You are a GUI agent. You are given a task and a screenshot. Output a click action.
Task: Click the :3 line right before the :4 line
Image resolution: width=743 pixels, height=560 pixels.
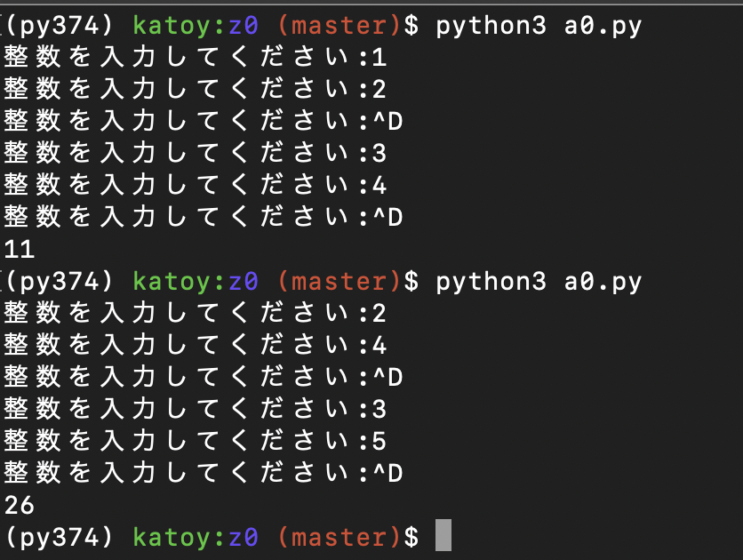coord(196,153)
